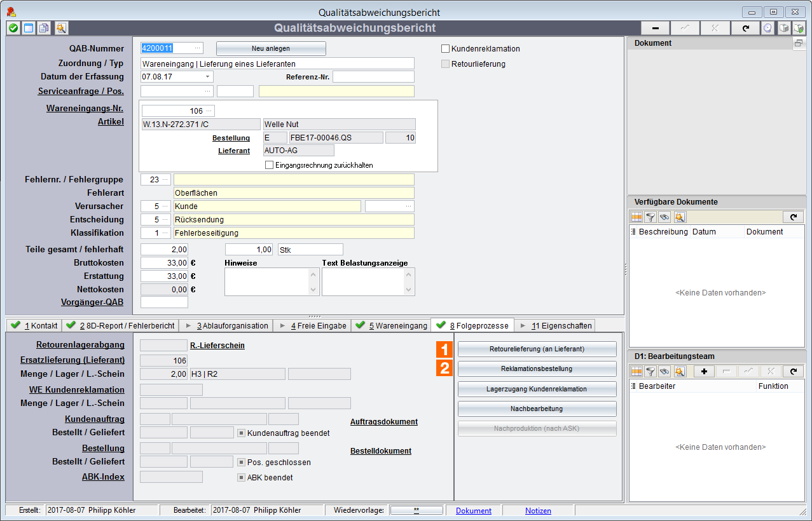
Task: Sort by the Datum column header
Action: 717,231
